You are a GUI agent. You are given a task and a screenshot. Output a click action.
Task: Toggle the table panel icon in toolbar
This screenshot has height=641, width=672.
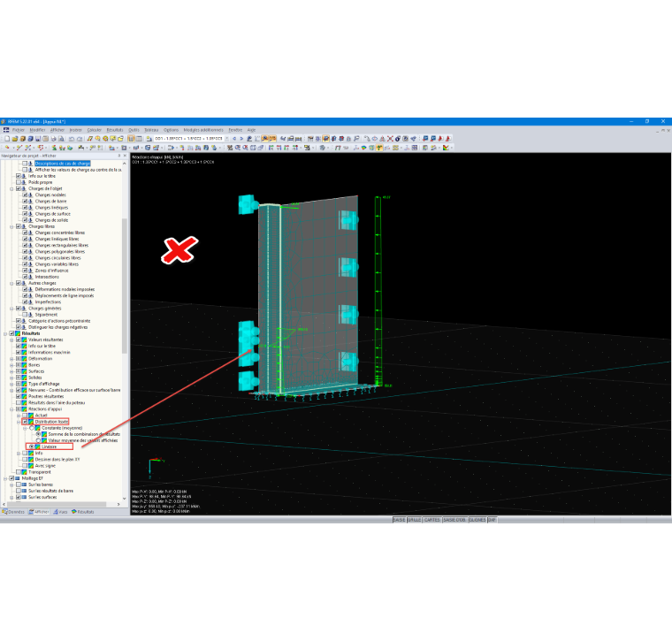[139, 139]
